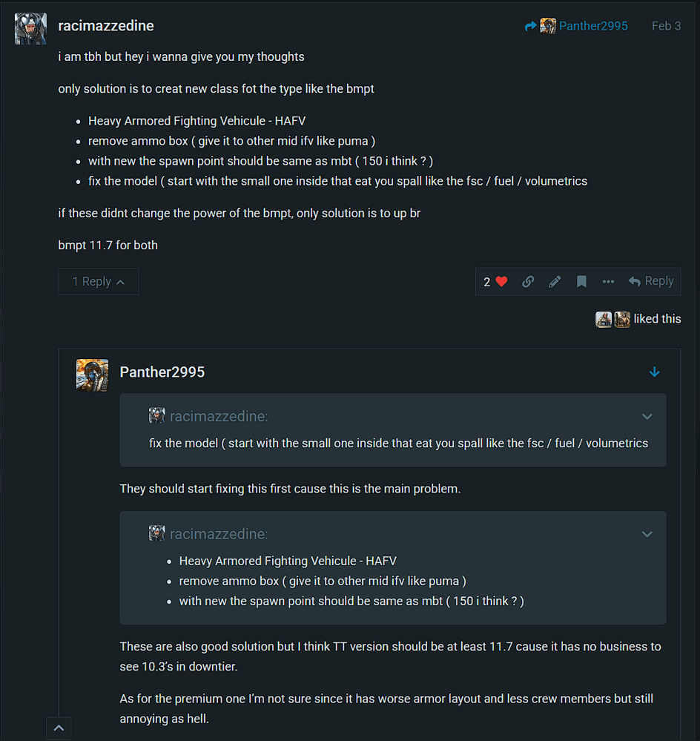Edit the post with the pencil icon
Image resolution: width=700 pixels, height=741 pixels.
555,282
